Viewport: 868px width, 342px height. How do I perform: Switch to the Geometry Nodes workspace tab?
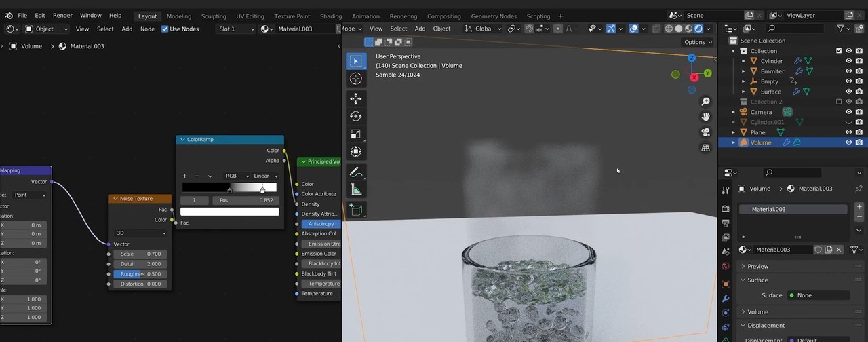click(x=494, y=16)
